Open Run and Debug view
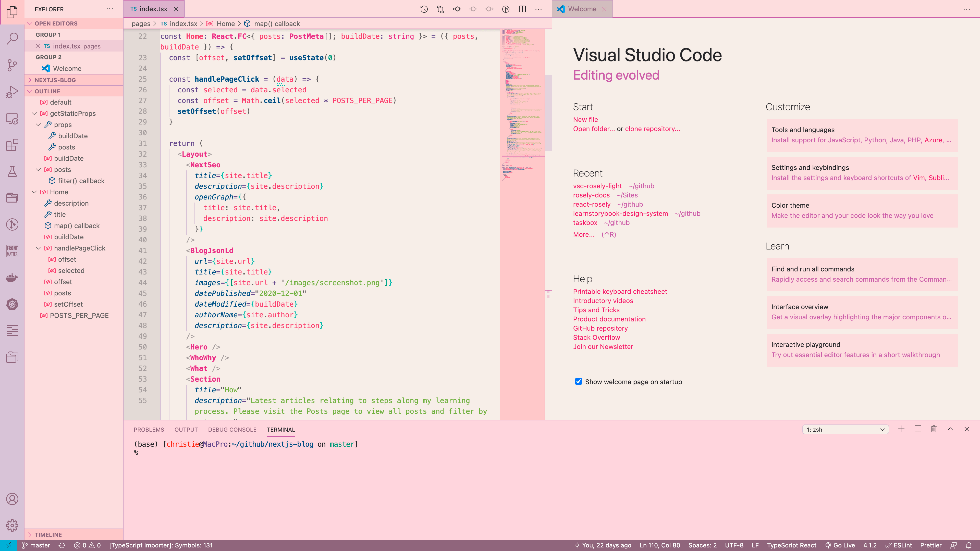The image size is (980, 551). 12,92
